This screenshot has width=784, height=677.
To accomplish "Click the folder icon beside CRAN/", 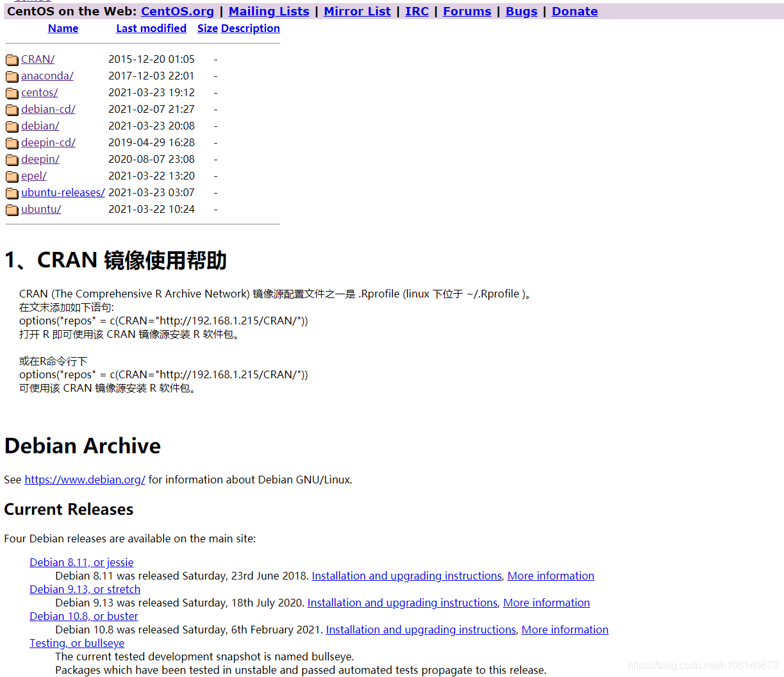I will point(12,60).
